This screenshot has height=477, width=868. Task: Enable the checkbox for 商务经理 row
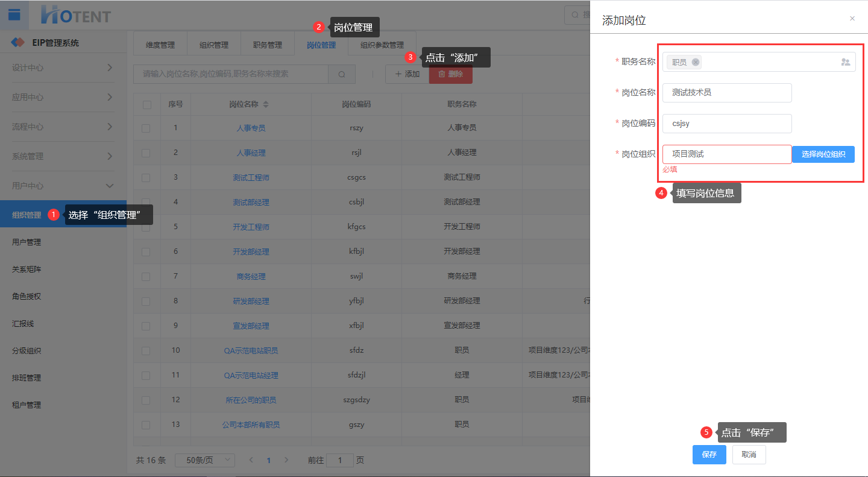[146, 276]
